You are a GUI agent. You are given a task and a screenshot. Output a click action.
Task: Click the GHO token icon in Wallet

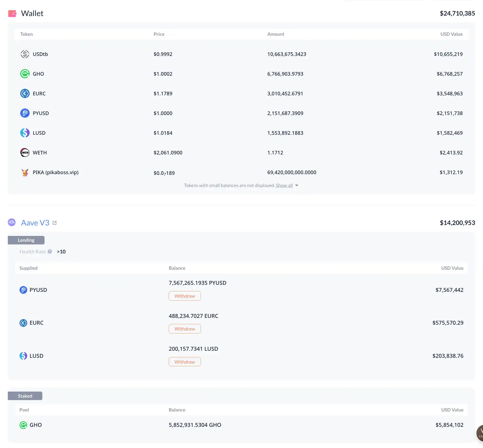click(25, 74)
